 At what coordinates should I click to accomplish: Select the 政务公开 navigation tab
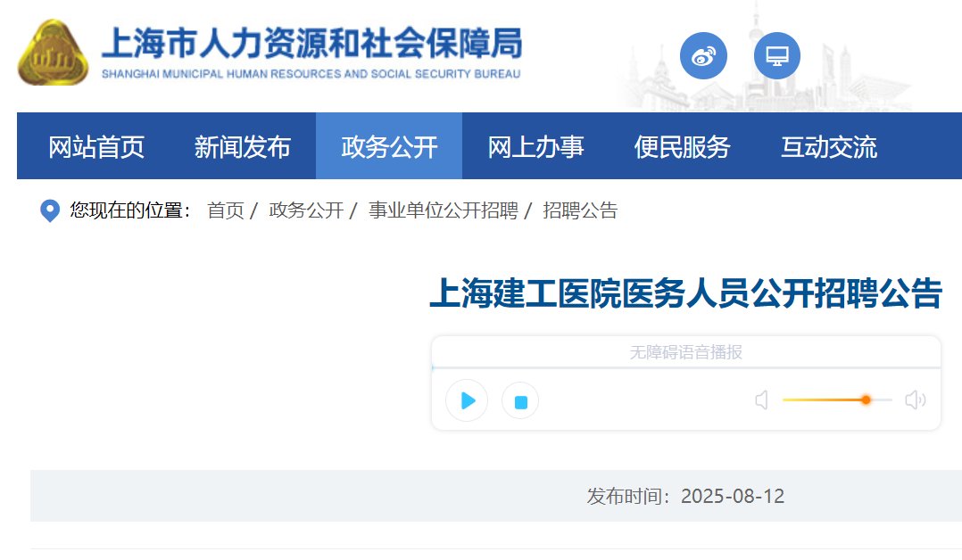coord(389,146)
